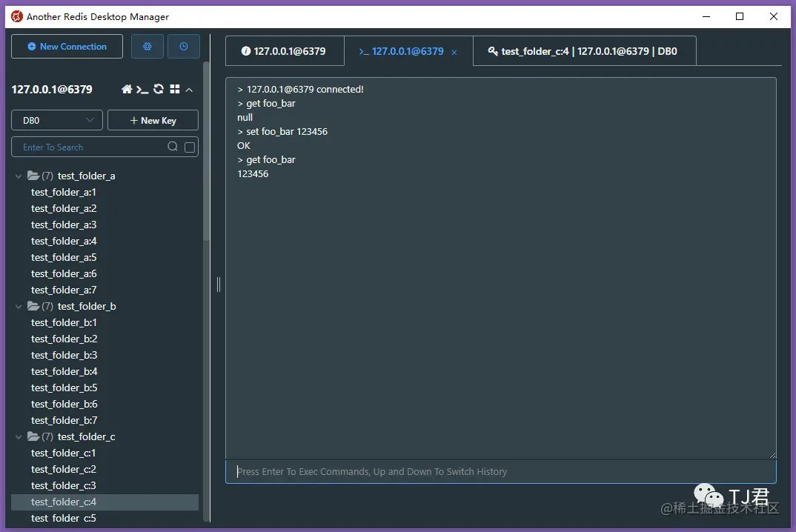Select the 127.0.0.1@6379 console tab
Screen dimensions: 796x532
(x=408, y=51)
